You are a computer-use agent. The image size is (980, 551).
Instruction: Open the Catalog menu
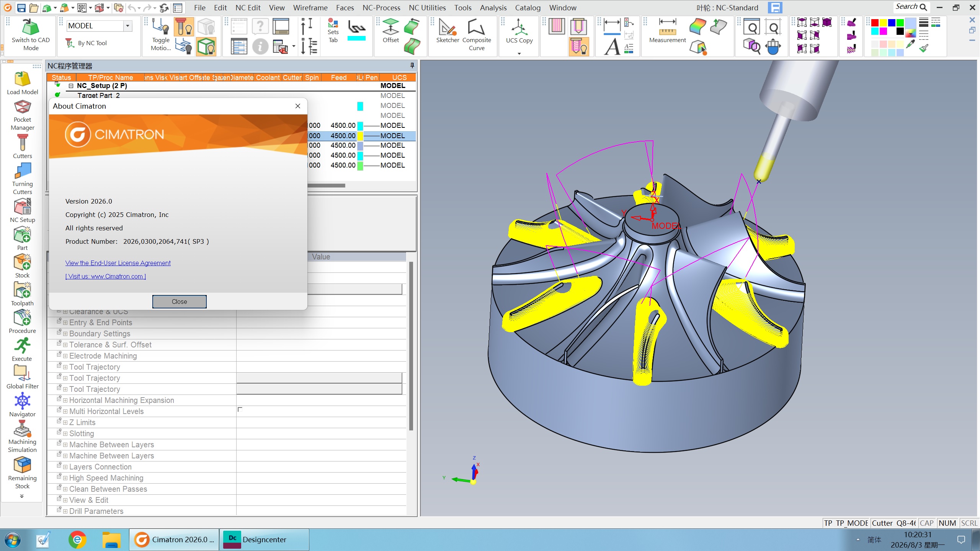(x=528, y=8)
